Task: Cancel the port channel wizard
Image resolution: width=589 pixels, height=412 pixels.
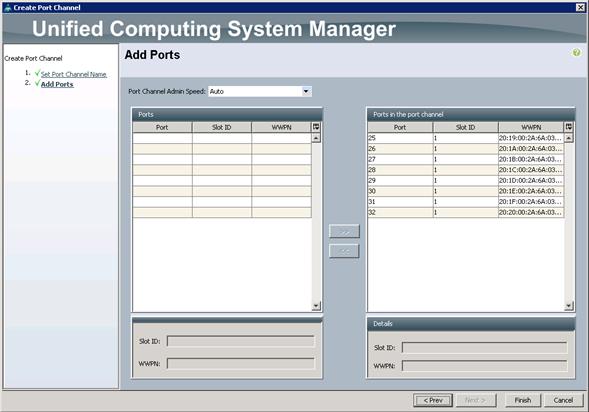Action: pos(563,400)
